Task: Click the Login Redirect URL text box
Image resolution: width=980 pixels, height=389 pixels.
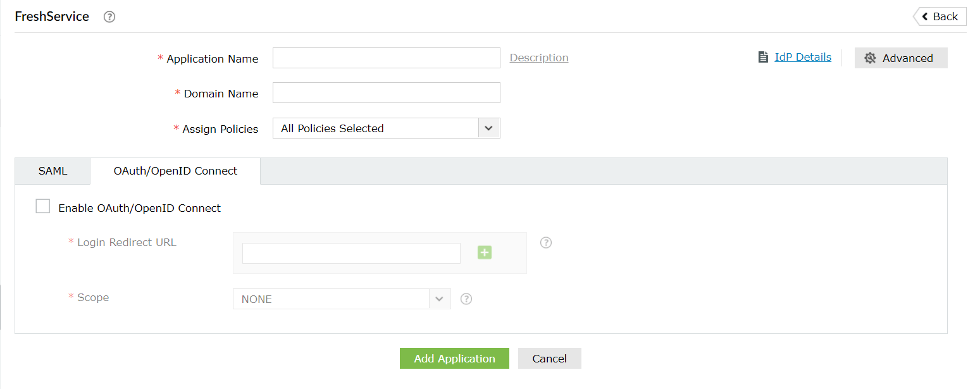Action: [351, 253]
